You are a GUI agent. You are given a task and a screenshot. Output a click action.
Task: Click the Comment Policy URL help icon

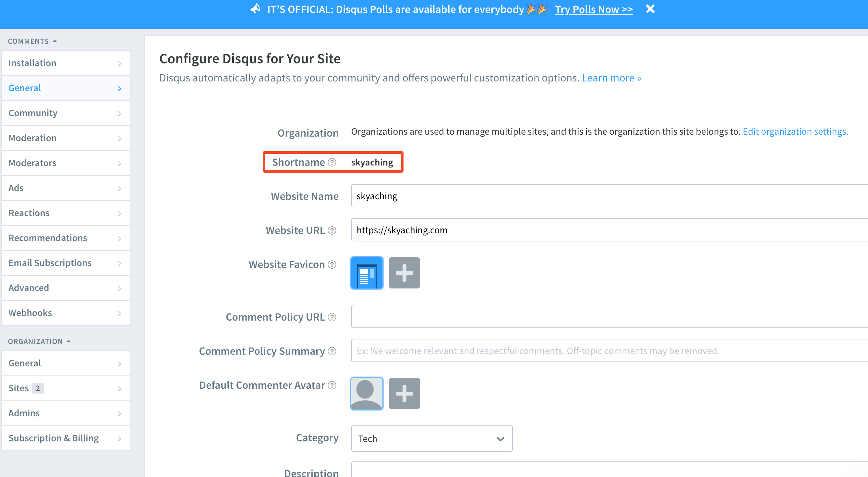pyautogui.click(x=332, y=317)
